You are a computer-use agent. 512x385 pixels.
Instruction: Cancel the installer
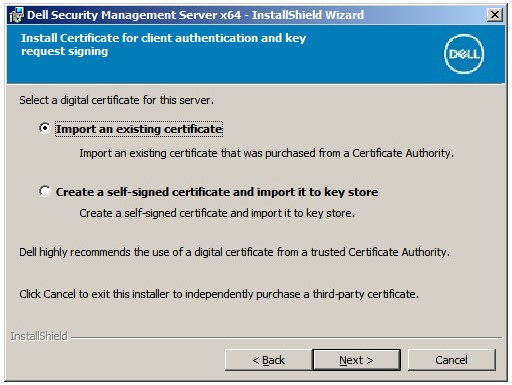tap(452, 360)
